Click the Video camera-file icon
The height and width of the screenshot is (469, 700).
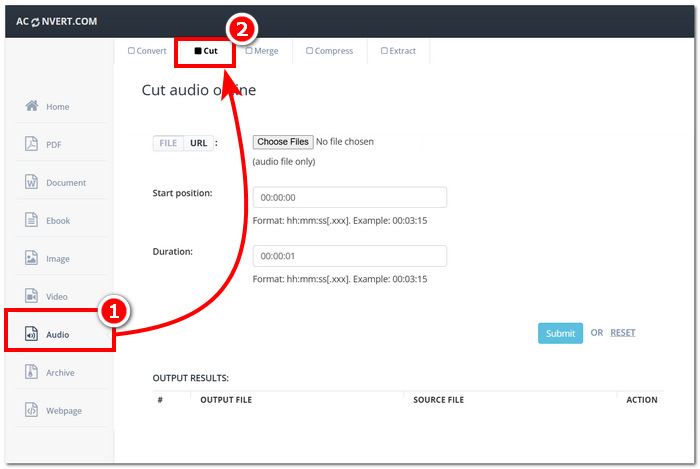(x=31, y=295)
